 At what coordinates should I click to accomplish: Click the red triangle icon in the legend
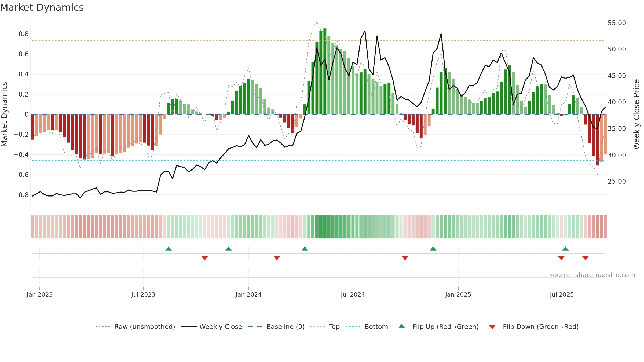(492, 327)
